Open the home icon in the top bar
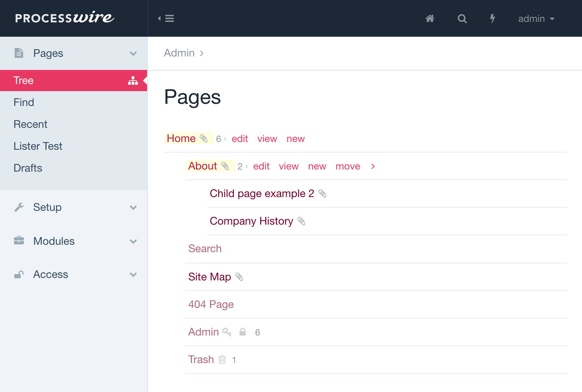This screenshot has height=392, width=582. 430,18
